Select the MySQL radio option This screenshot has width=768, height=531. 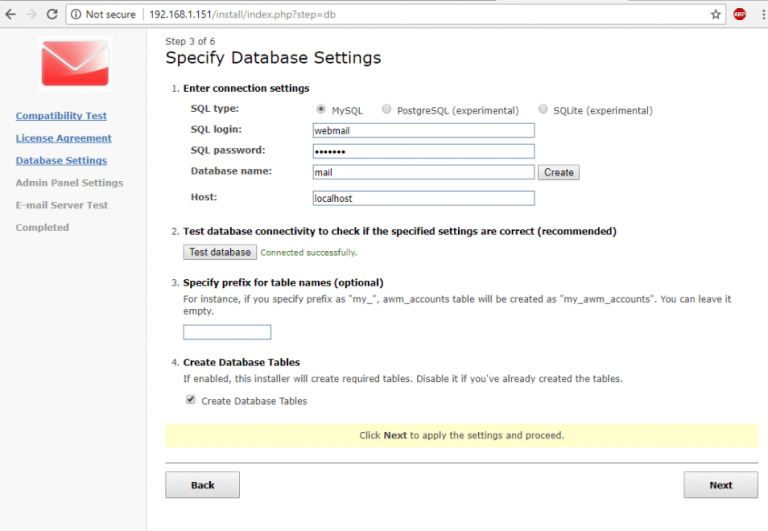pos(321,109)
